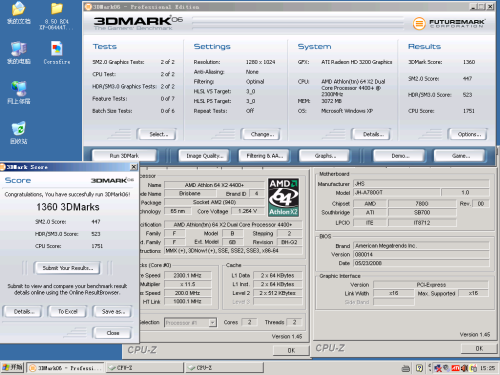This screenshot has height=375, width=500.
Task: Click Change... under Settings
Action: click(x=261, y=134)
